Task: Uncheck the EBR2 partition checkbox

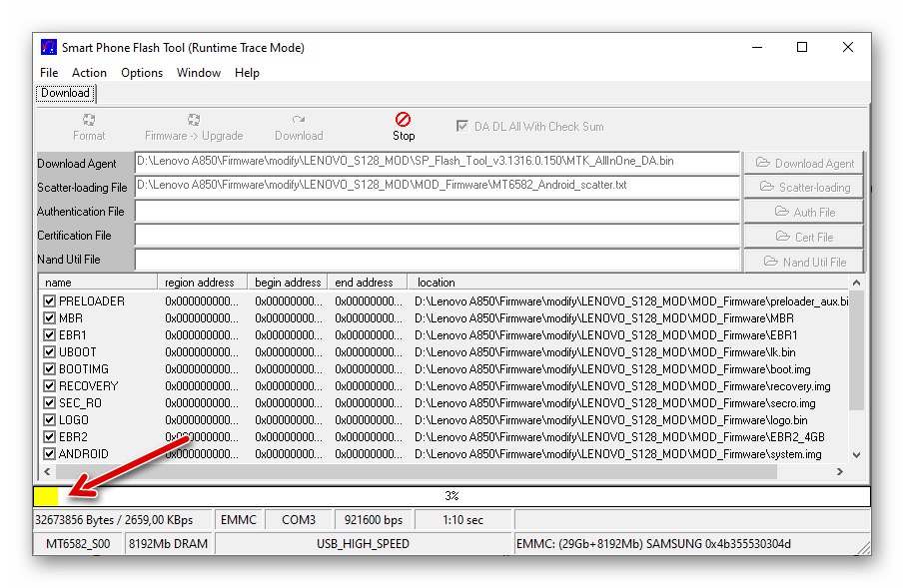Action: 49,437
